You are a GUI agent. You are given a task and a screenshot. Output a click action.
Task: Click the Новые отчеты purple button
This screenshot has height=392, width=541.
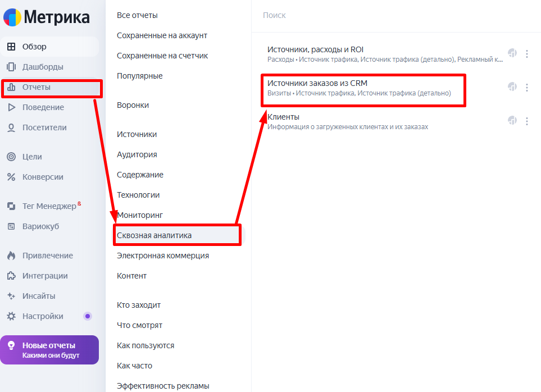pyautogui.click(x=49, y=349)
